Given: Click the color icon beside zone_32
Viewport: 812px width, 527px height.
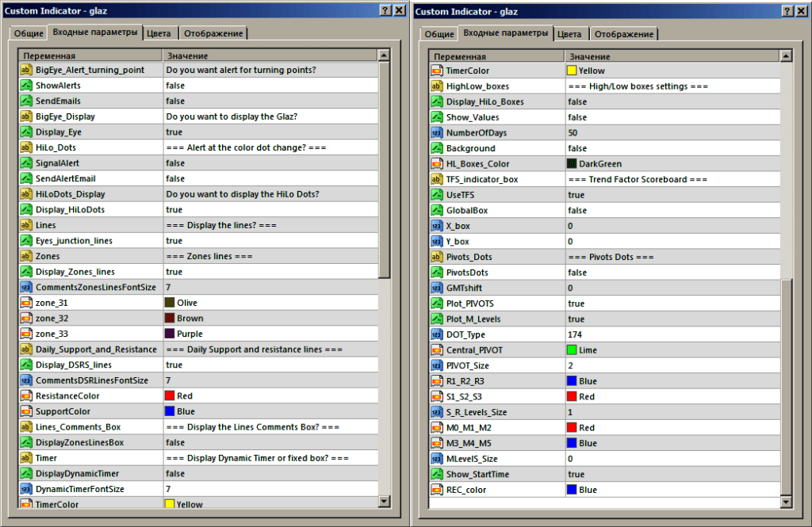Looking at the screenshot, I should [x=25, y=319].
